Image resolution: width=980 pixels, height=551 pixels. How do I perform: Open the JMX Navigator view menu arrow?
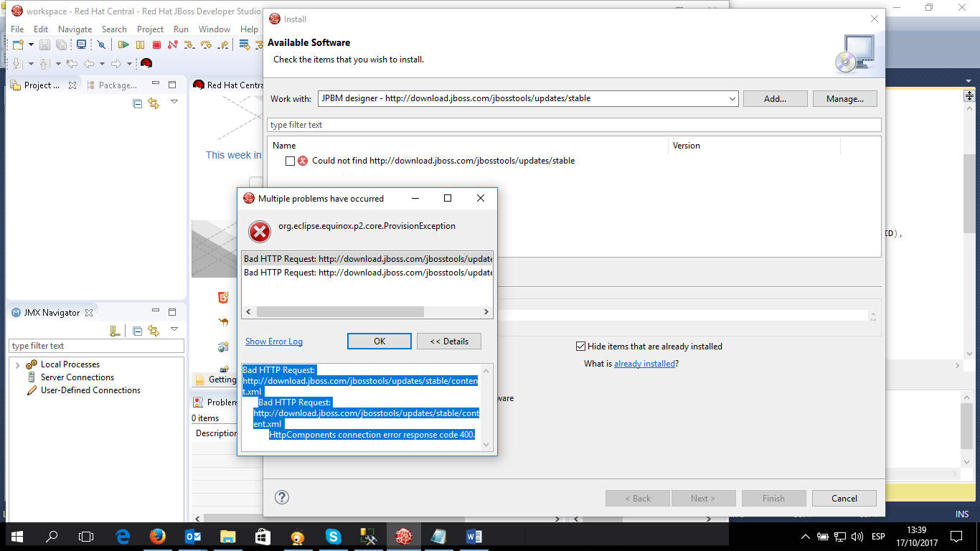pyautogui.click(x=174, y=329)
